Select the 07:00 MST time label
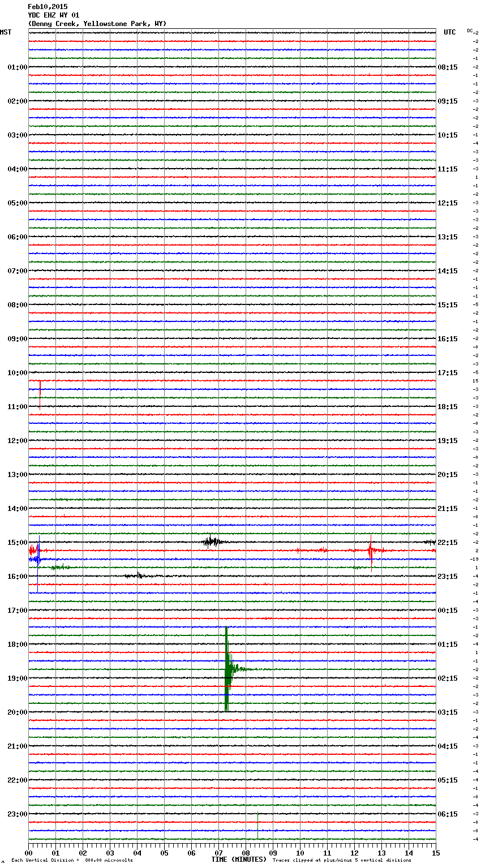 tap(17, 271)
